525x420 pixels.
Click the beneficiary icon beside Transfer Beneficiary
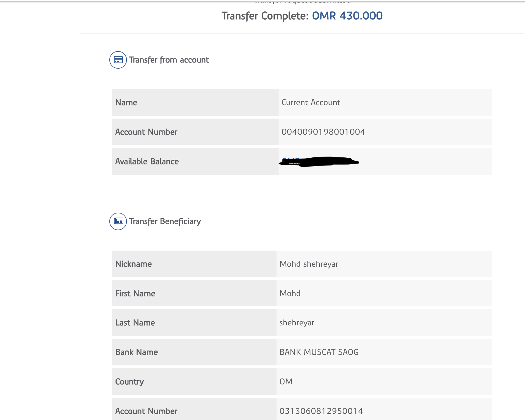pyautogui.click(x=118, y=221)
